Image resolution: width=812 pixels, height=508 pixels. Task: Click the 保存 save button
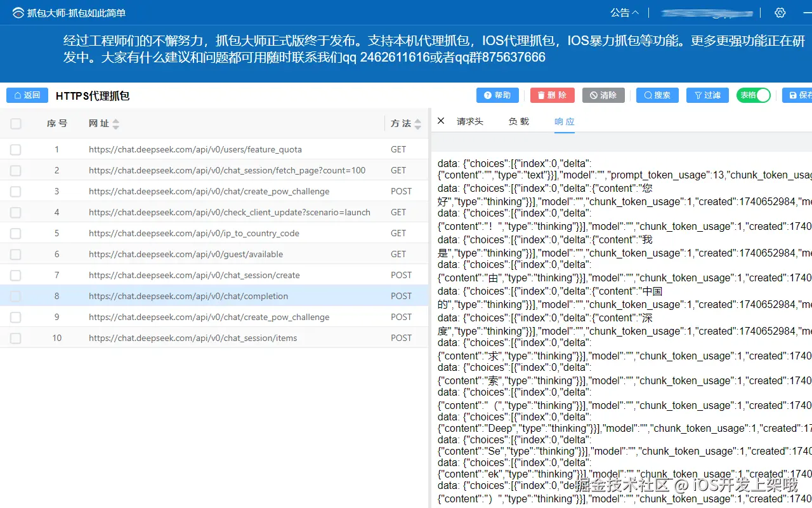tap(797, 95)
